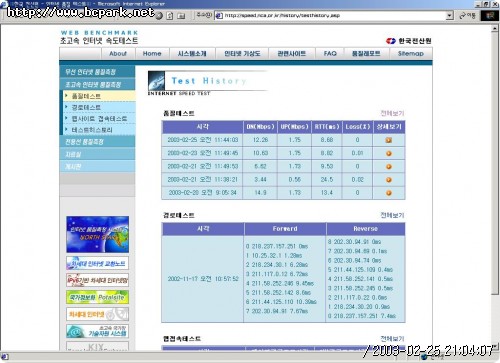The width and height of the screenshot is (500, 363).
Task: Select the 0.56 upload value cell
Action: pos(294,180)
